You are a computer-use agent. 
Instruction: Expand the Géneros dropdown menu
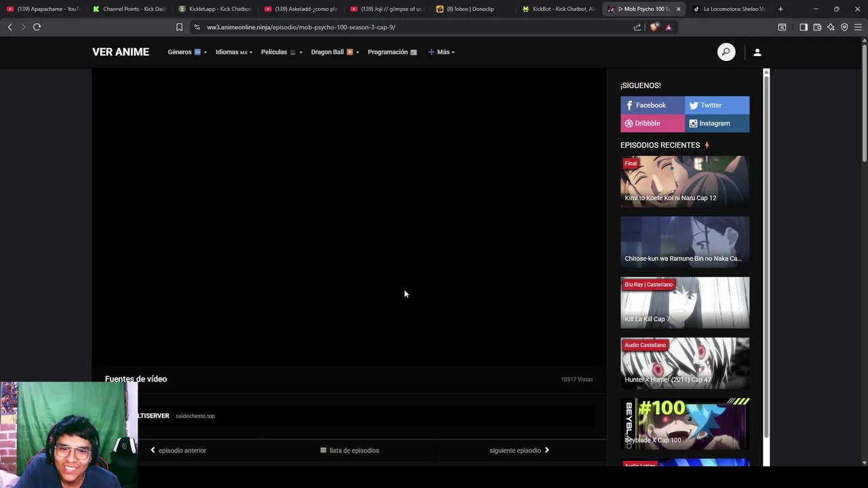tap(187, 52)
